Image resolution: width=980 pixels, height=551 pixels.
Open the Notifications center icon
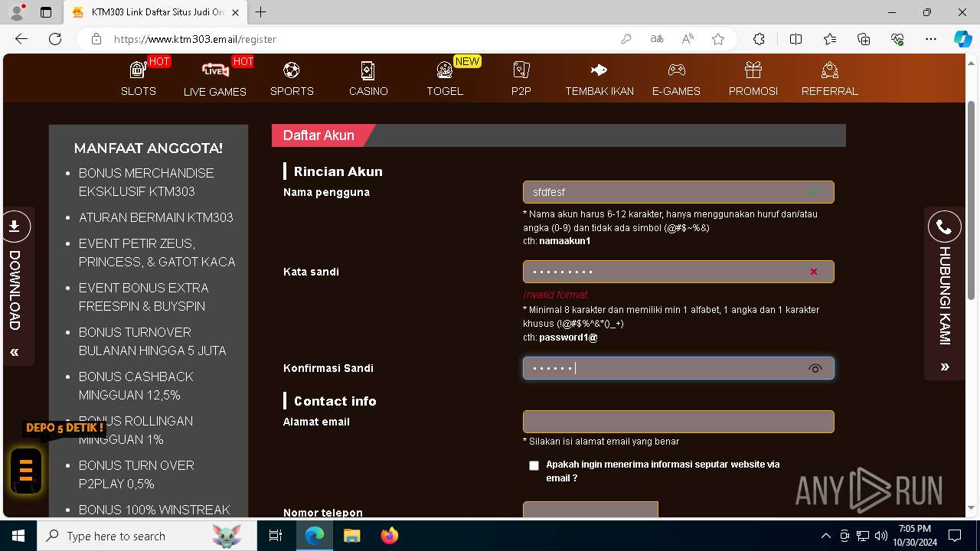coord(955,536)
